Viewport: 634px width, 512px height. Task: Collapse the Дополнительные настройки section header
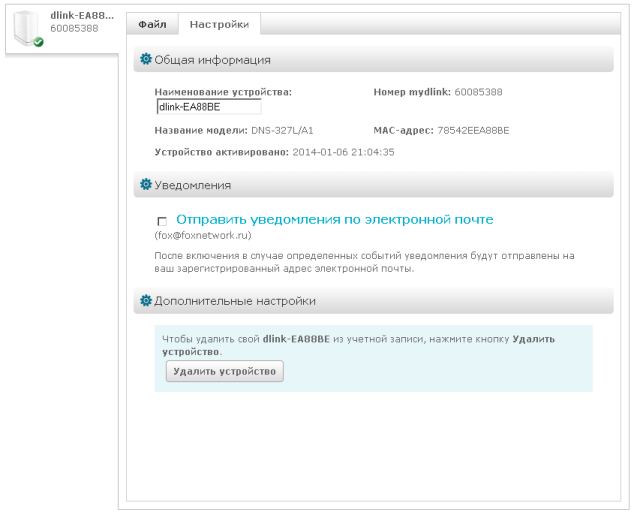(x=373, y=301)
